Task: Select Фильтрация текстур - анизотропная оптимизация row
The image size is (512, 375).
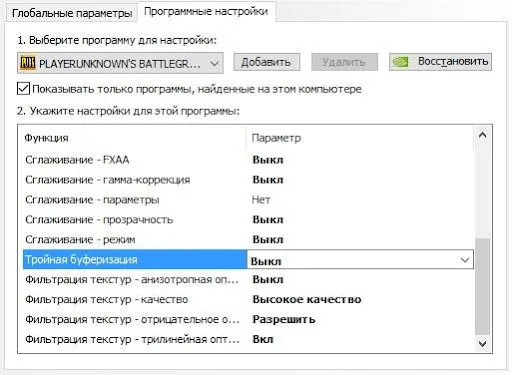Action: pos(248,279)
